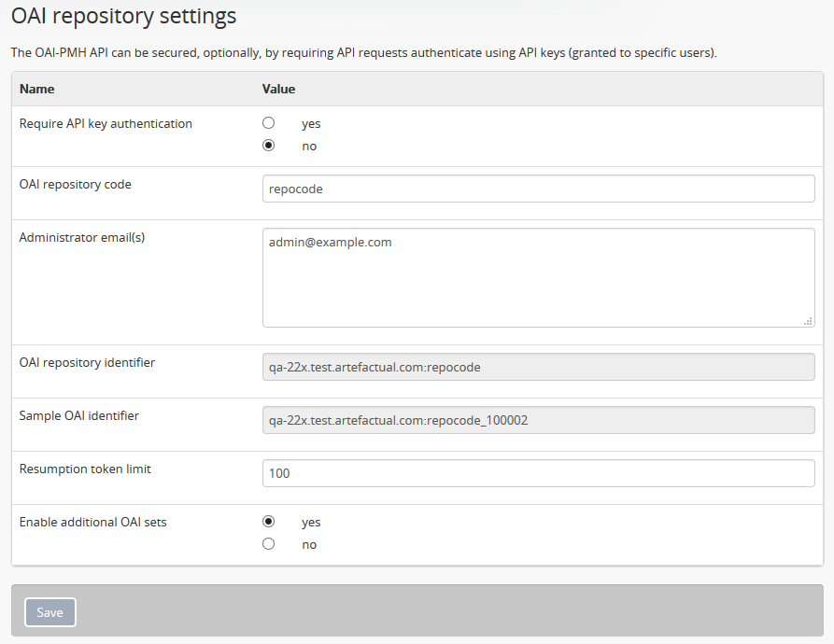The height and width of the screenshot is (644, 834).
Task: Focus the Administrator email(s) text area
Action: pyautogui.click(x=538, y=277)
